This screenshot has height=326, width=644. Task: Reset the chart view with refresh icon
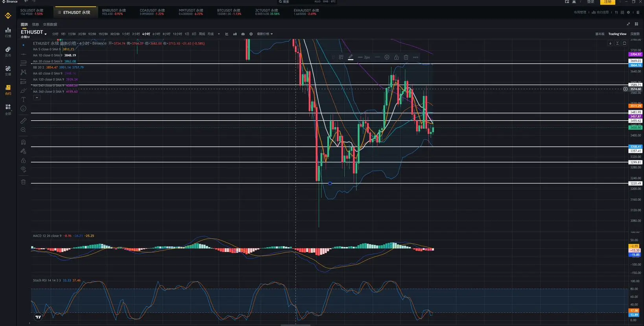pos(624,43)
